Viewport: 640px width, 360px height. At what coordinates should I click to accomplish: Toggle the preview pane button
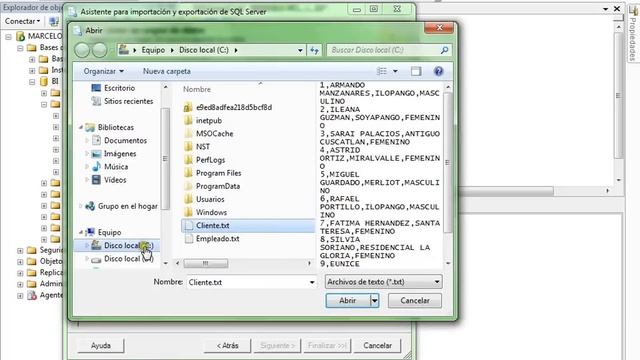[416, 71]
